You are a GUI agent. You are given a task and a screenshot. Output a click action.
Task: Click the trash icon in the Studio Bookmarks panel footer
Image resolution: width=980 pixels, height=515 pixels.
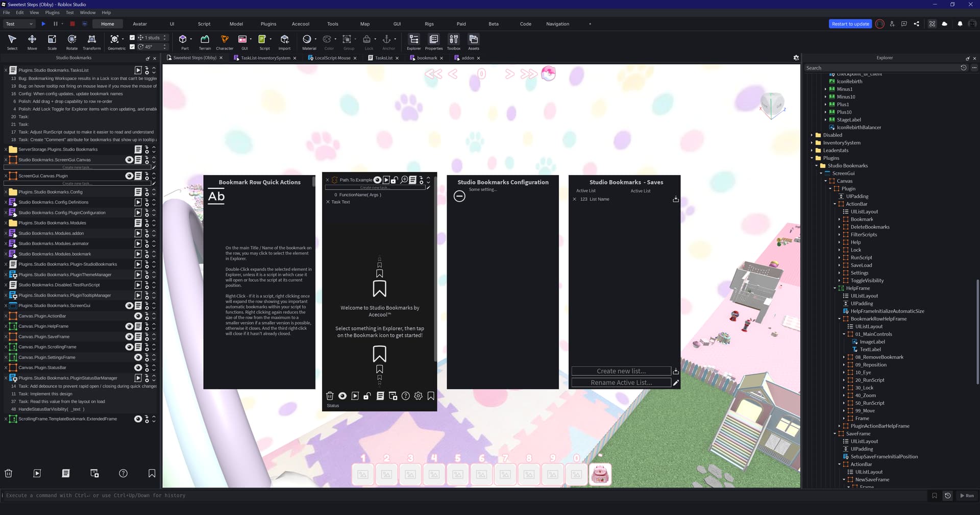point(9,474)
